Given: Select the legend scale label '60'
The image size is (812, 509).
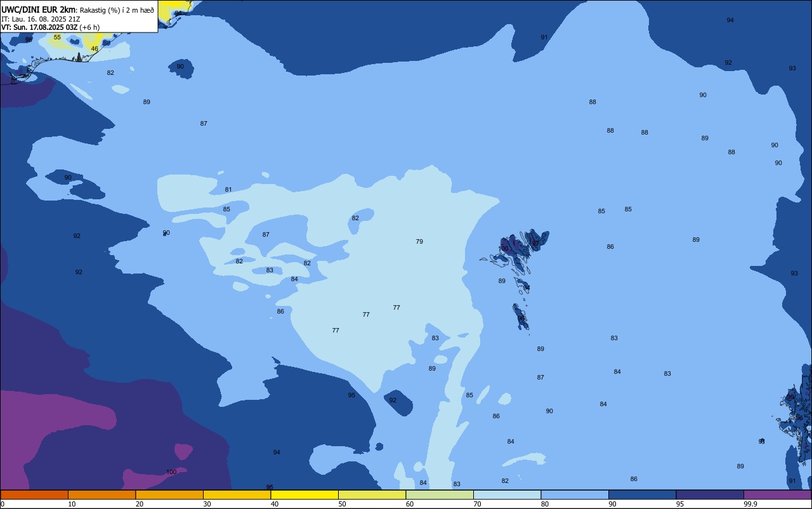Looking at the screenshot, I should pyautogui.click(x=410, y=504).
